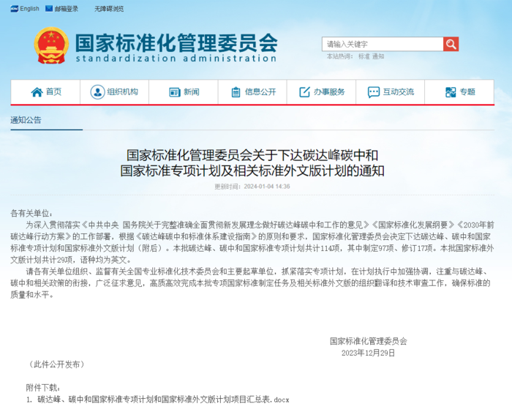
Task: Click the English language icon
Action: click(x=14, y=9)
